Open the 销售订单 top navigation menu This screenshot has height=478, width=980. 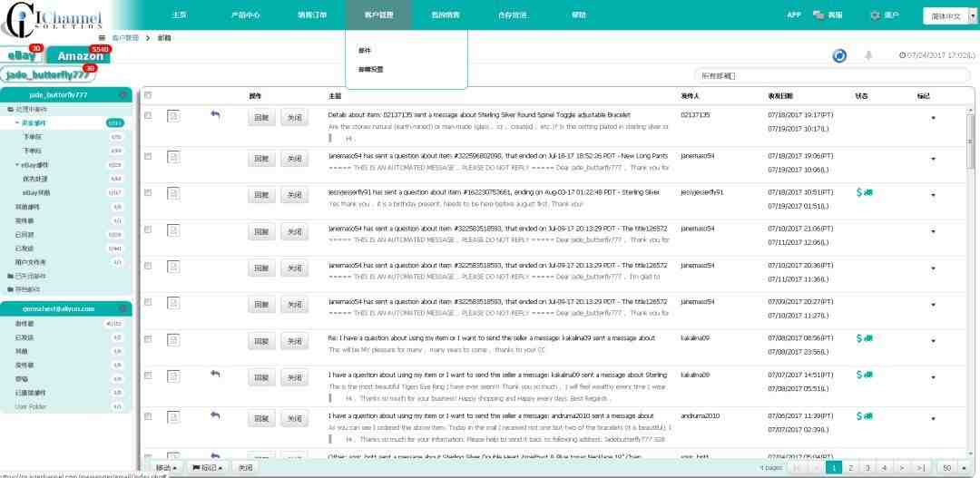(x=312, y=15)
